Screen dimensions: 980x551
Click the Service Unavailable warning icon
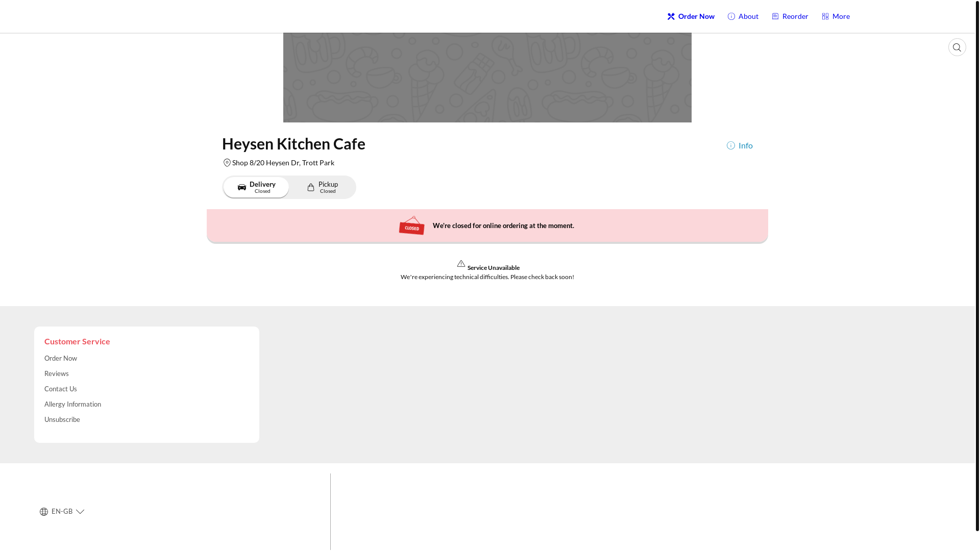461,264
